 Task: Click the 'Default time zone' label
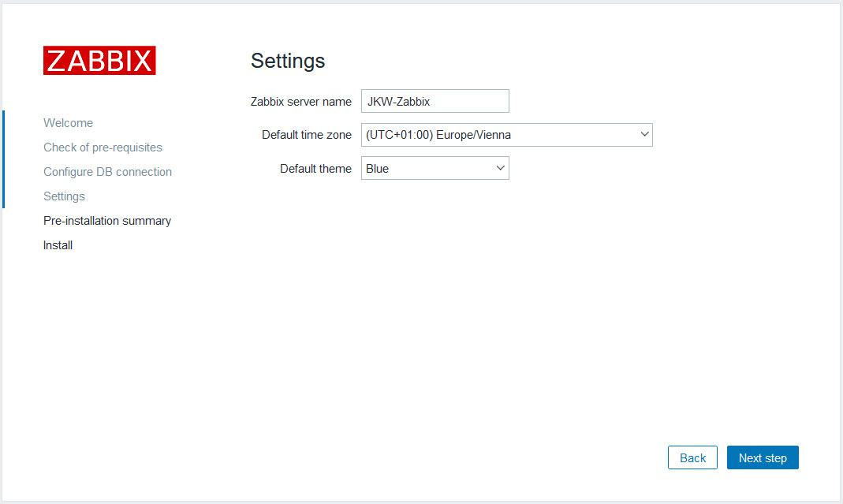[306, 135]
